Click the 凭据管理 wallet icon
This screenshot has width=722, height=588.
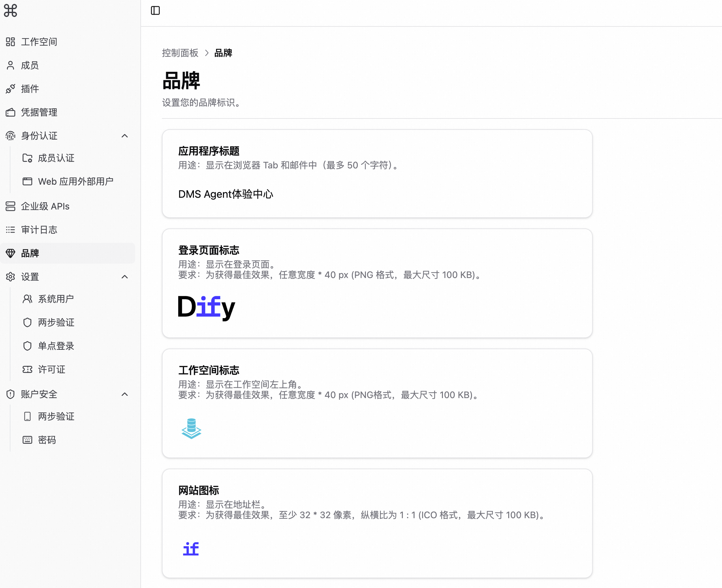(10, 113)
